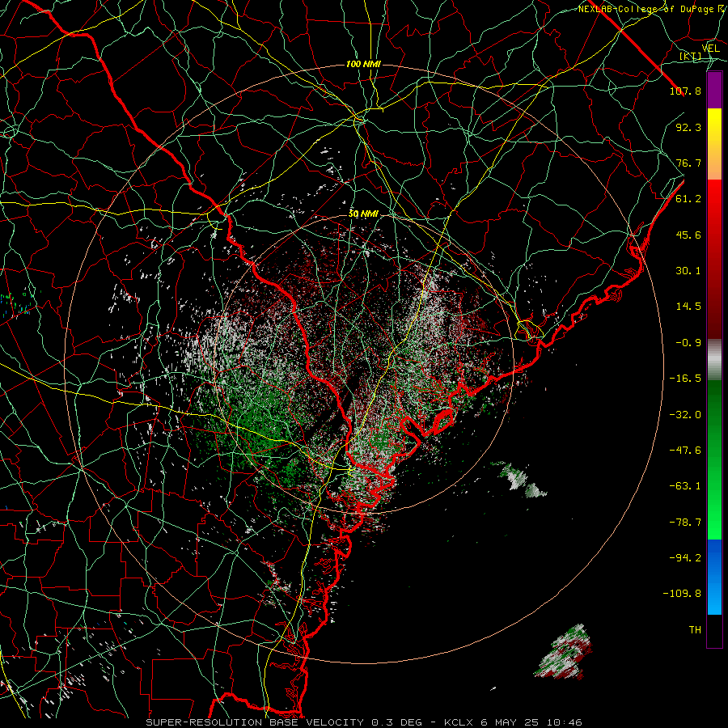Click the 30.1 legend value

[688, 271]
